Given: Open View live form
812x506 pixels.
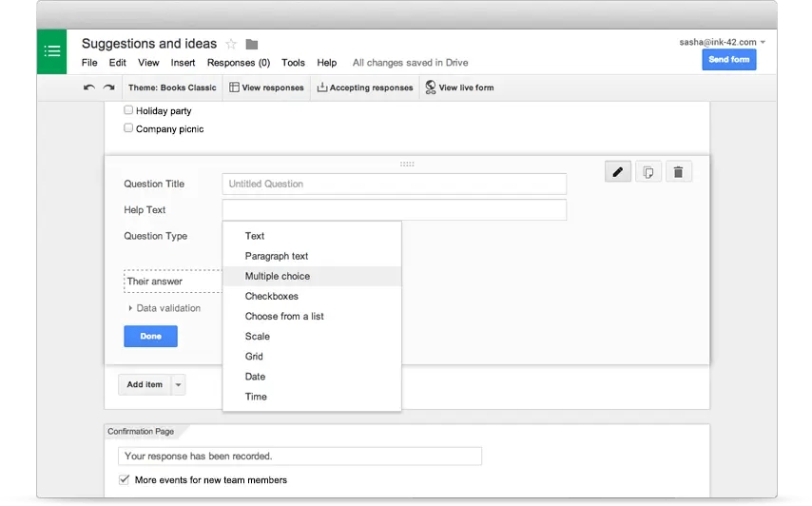Looking at the screenshot, I should [x=460, y=88].
